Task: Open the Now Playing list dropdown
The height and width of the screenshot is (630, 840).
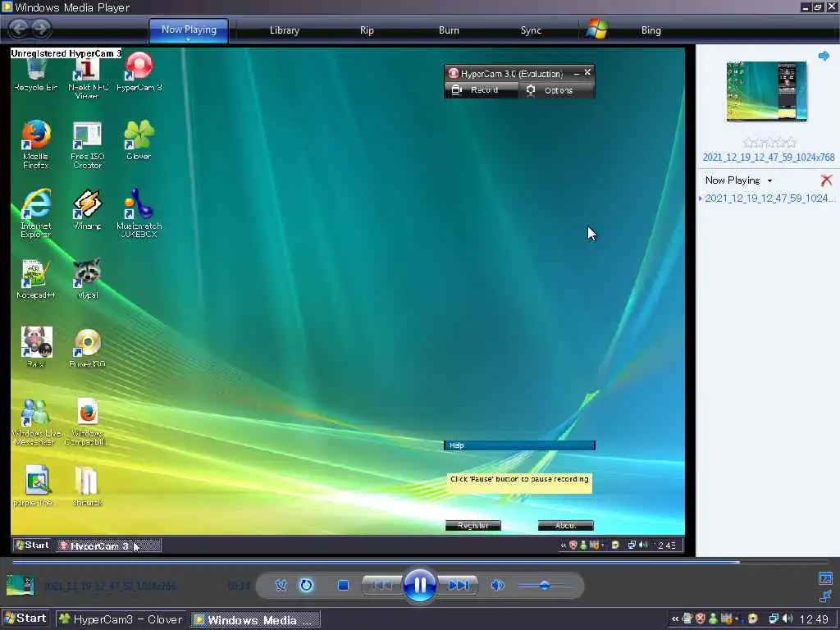Action: click(739, 180)
